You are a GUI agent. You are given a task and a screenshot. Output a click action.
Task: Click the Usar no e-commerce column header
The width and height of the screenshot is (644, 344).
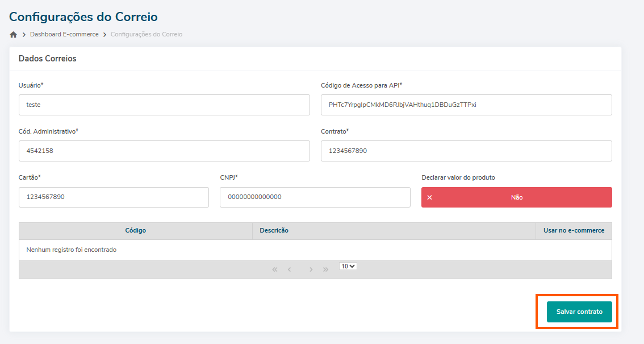[x=574, y=231]
